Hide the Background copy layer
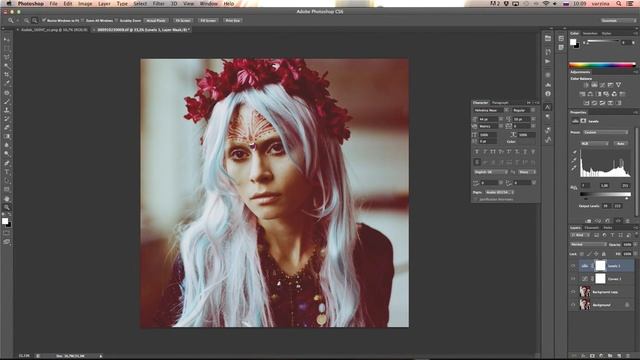This screenshot has height=360, width=640. [x=573, y=292]
